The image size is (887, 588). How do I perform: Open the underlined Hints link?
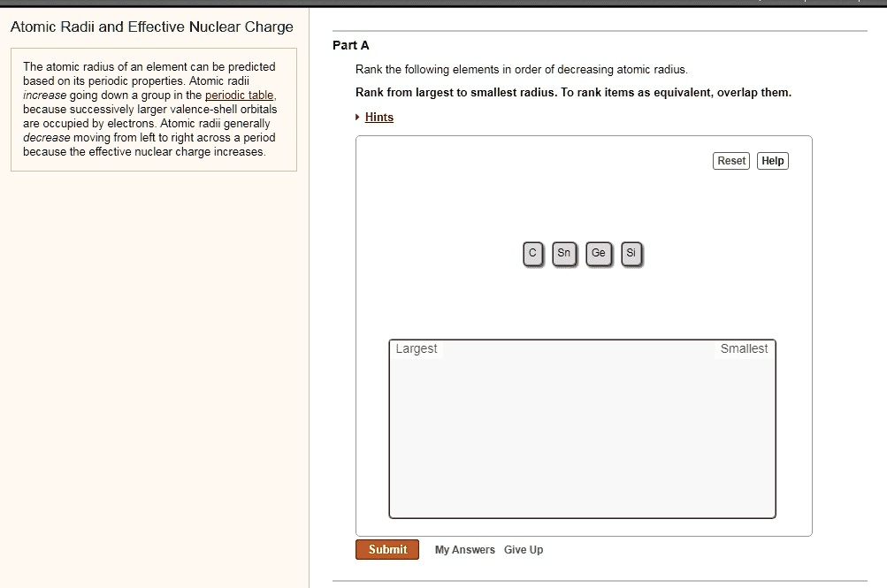point(379,117)
